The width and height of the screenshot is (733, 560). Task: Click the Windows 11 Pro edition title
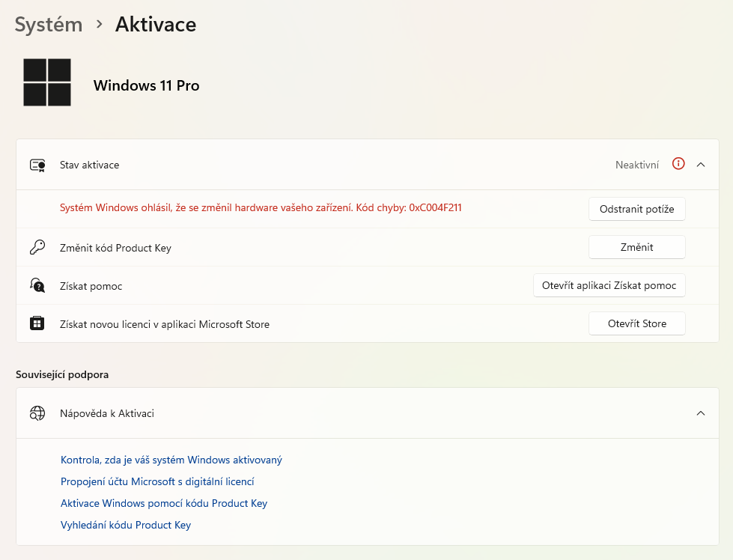pyautogui.click(x=146, y=85)
